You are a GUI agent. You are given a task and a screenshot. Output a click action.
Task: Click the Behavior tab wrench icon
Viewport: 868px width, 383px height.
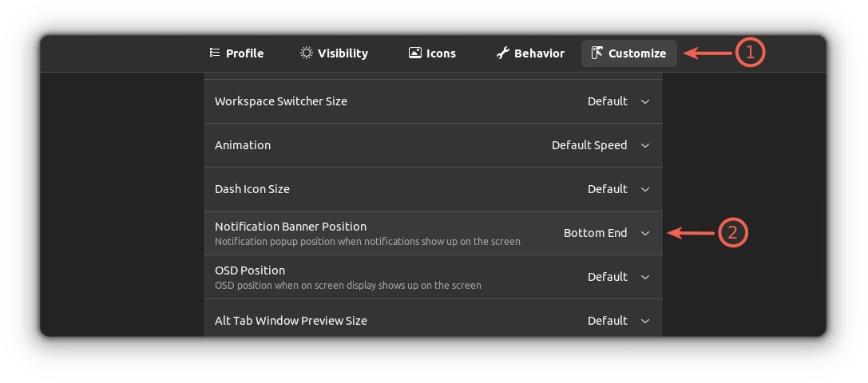tap(503, 53)
